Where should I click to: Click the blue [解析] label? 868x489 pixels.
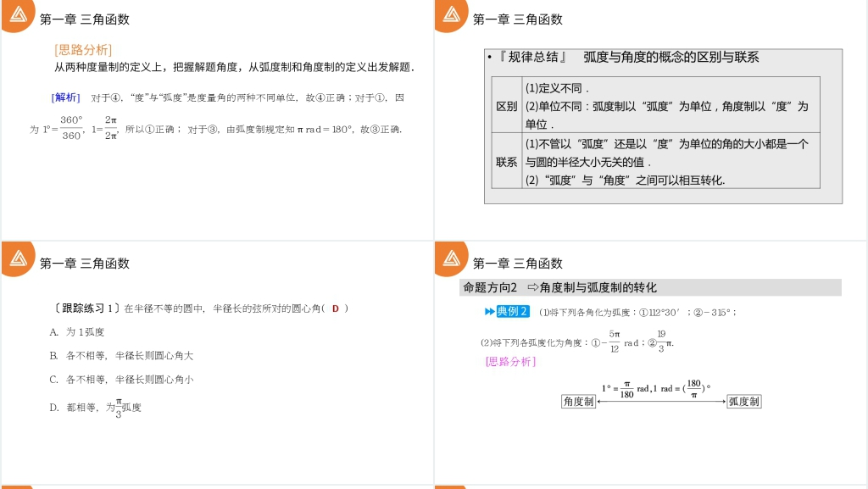(65, 97)
